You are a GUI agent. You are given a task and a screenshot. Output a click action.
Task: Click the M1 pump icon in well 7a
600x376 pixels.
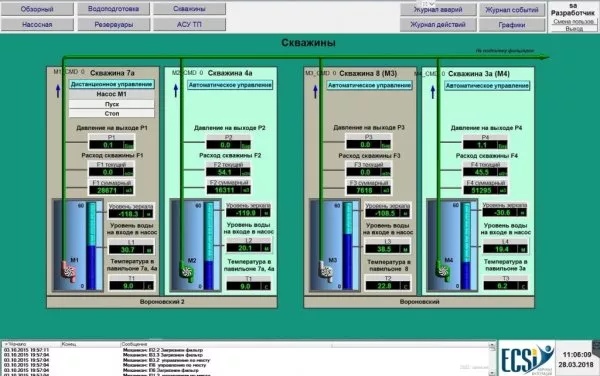click(69, 271)
